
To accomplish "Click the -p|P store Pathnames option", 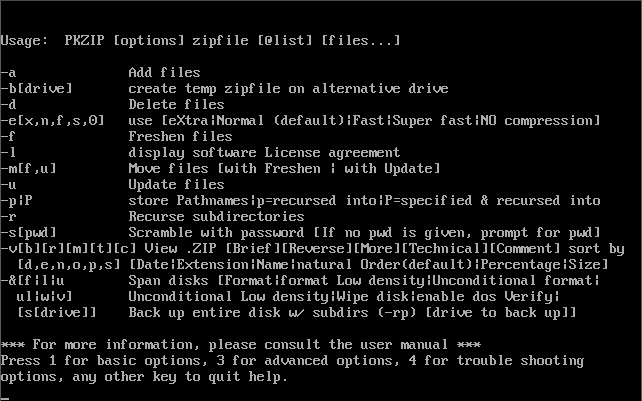I will pyautogui.click(x=300, y=200).
